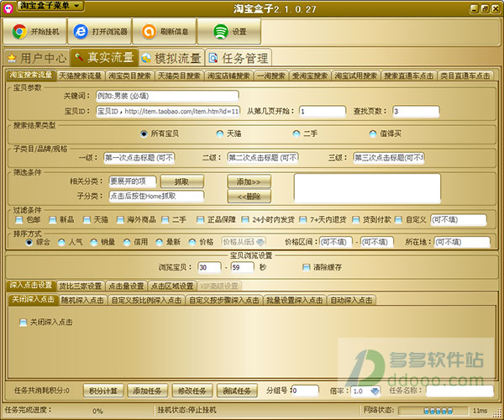Click the IE icon for 打开浏览器
Screen dimensions: 504x420
point(81,31)
